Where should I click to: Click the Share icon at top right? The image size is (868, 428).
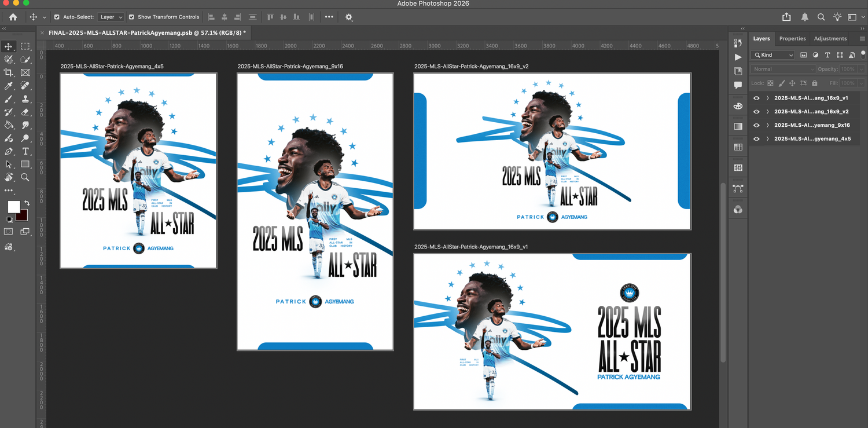[x=786, y=17]
